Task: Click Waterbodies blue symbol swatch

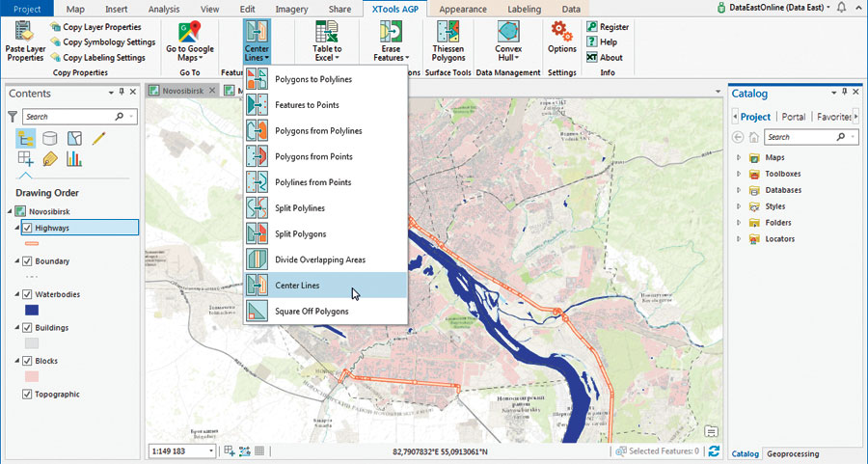Action: [32, 310]
